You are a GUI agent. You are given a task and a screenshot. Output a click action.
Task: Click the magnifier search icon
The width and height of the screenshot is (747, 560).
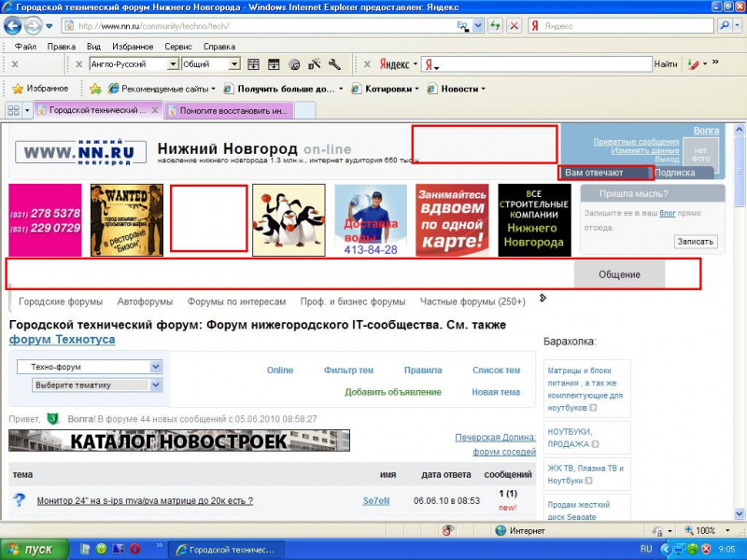(x=725, y=26)
